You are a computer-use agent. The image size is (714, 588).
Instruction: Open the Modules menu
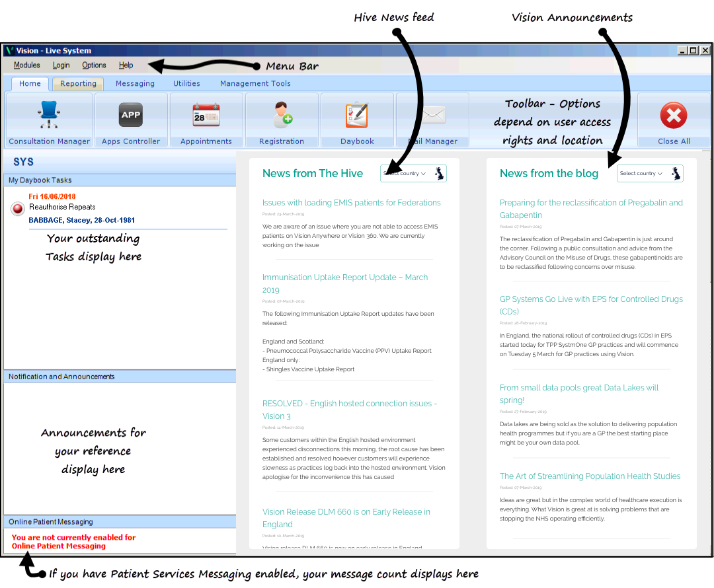click(27, 65)
